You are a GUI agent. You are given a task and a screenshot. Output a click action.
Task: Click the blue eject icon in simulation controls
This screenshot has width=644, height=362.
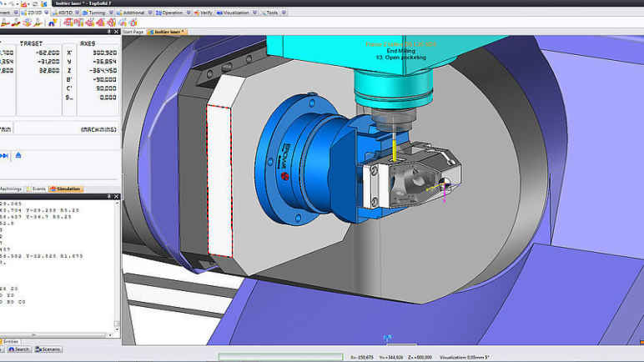click(18, 155)
